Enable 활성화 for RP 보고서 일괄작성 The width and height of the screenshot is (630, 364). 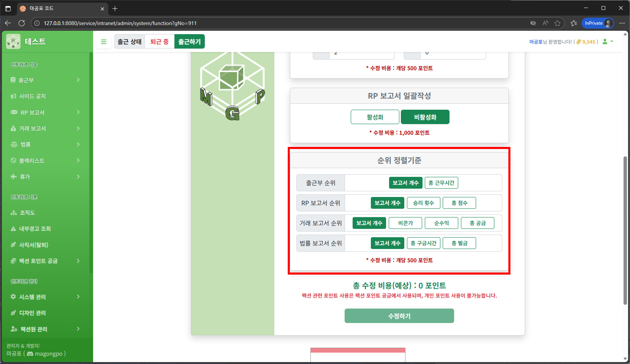375,117
